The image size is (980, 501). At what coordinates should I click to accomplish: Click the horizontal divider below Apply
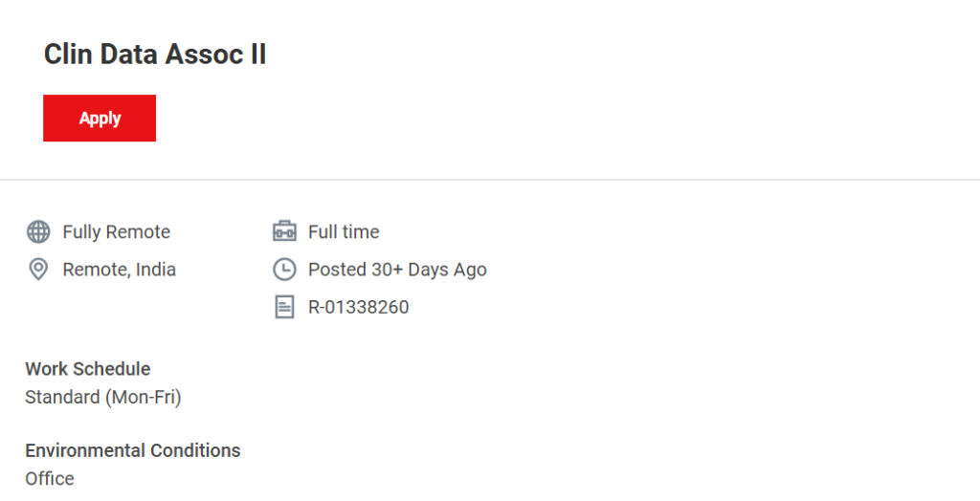click(x=490, y=179)
